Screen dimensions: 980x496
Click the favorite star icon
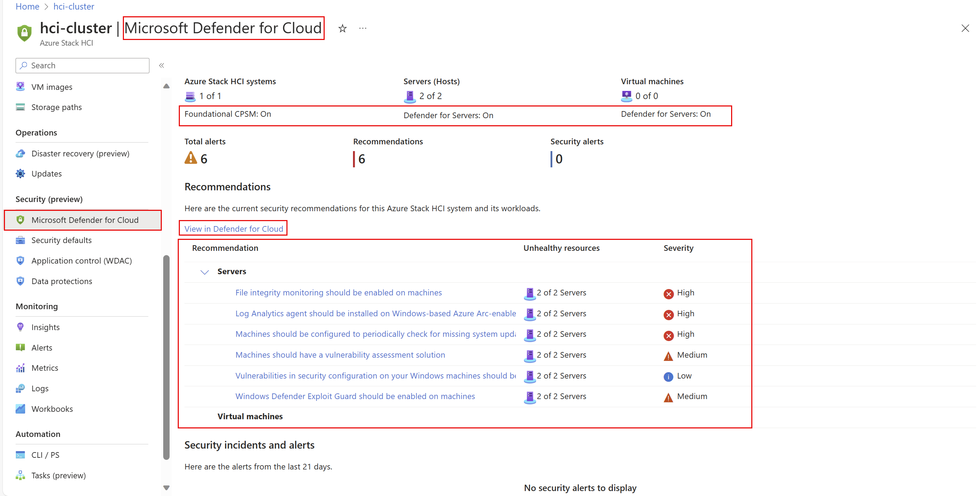[x=342, y=29]
